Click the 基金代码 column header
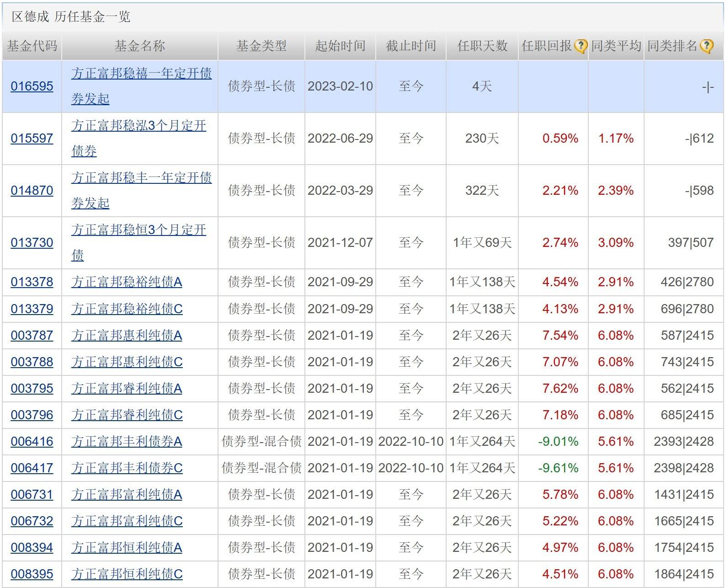 click(x=32, y=46)
